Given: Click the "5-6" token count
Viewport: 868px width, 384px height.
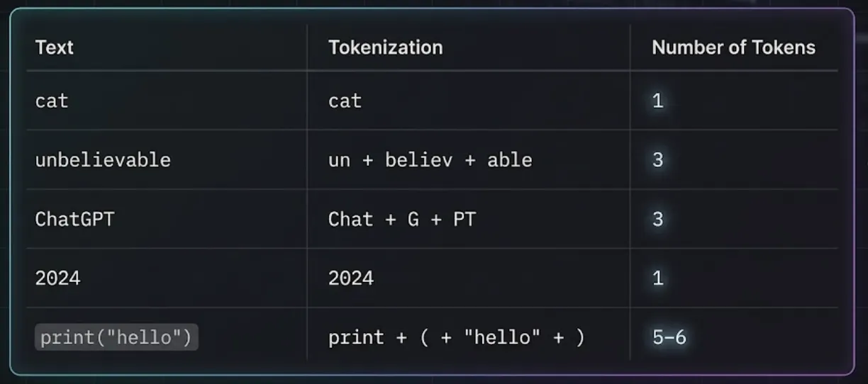Looking at the screenshot, I should click(669, 337).
